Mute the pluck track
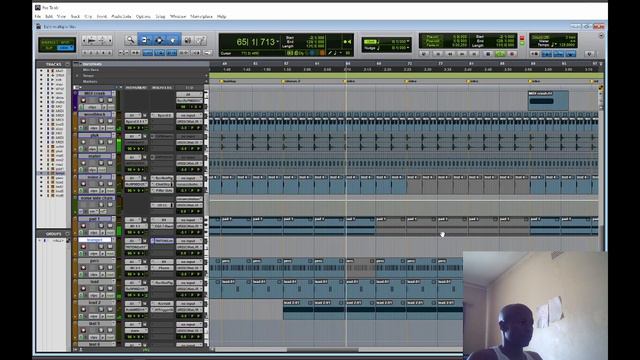Screen dimensions: 640x360 (x=109, y=142)
